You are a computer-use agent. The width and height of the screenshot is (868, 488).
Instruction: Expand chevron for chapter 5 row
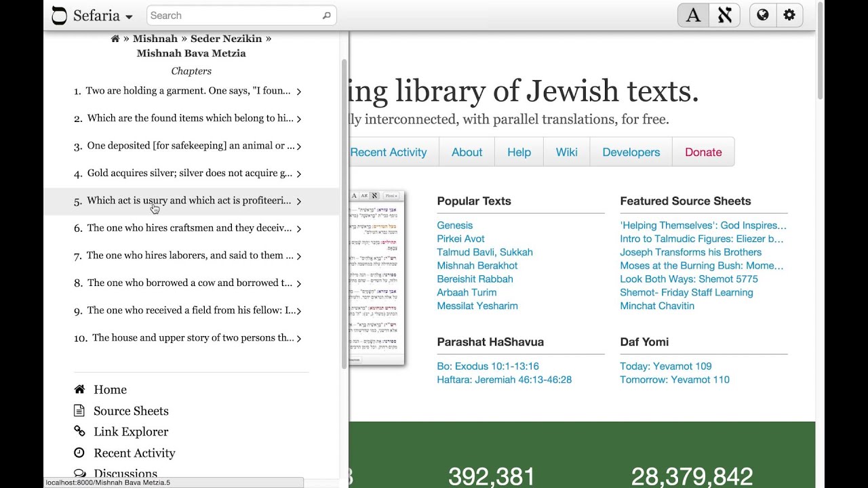pos(298,201)
